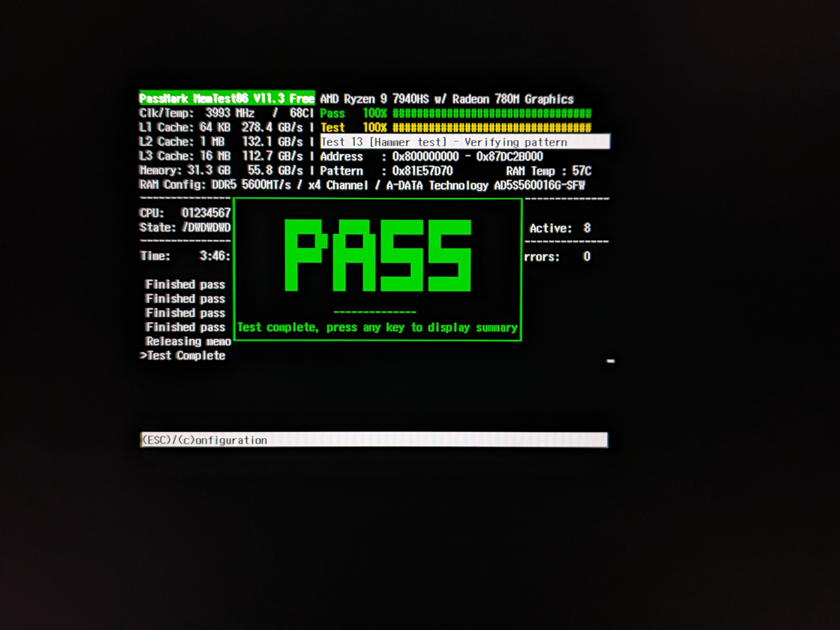
Task: Click the PassMark MemTest86 V11.3 Free title
Action: tap(227, 99)
